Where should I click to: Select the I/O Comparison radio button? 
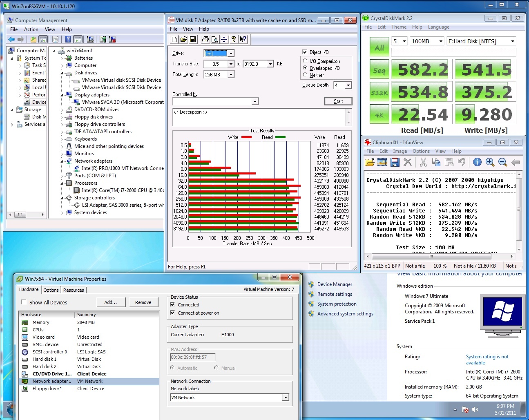305,61
